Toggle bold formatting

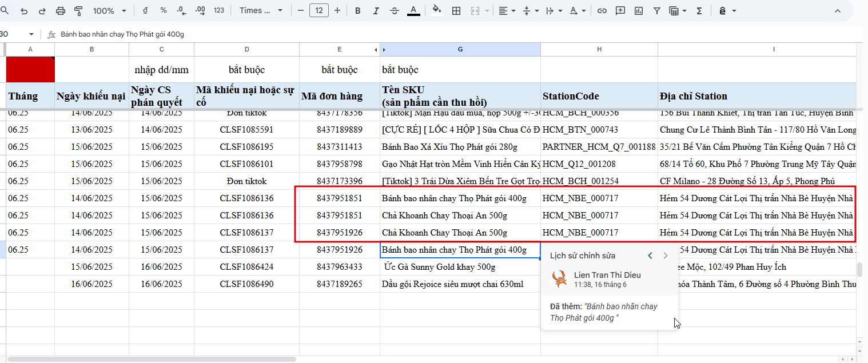point(358,11)
